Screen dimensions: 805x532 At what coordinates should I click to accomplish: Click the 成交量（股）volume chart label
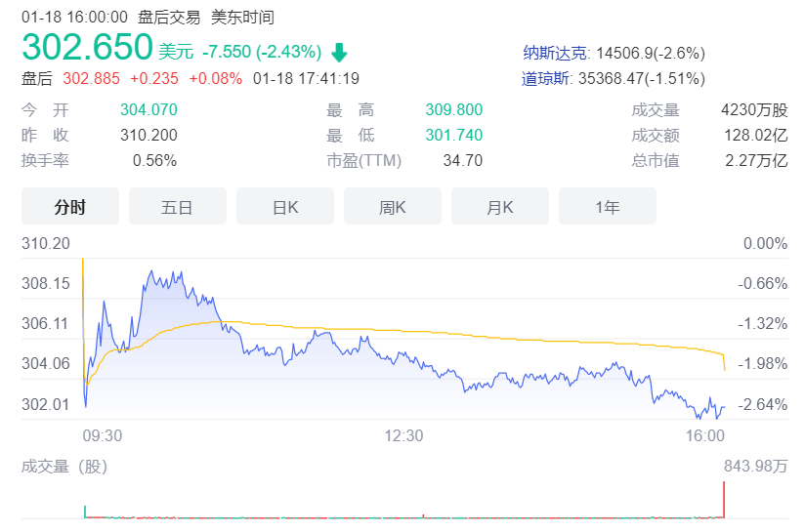(x=64, y=467)
